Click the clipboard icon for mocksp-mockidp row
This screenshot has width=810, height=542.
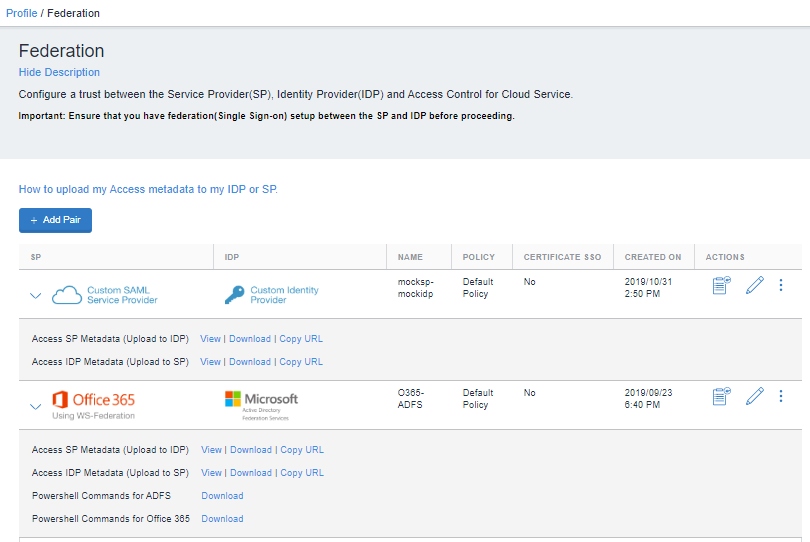[721, 286]
